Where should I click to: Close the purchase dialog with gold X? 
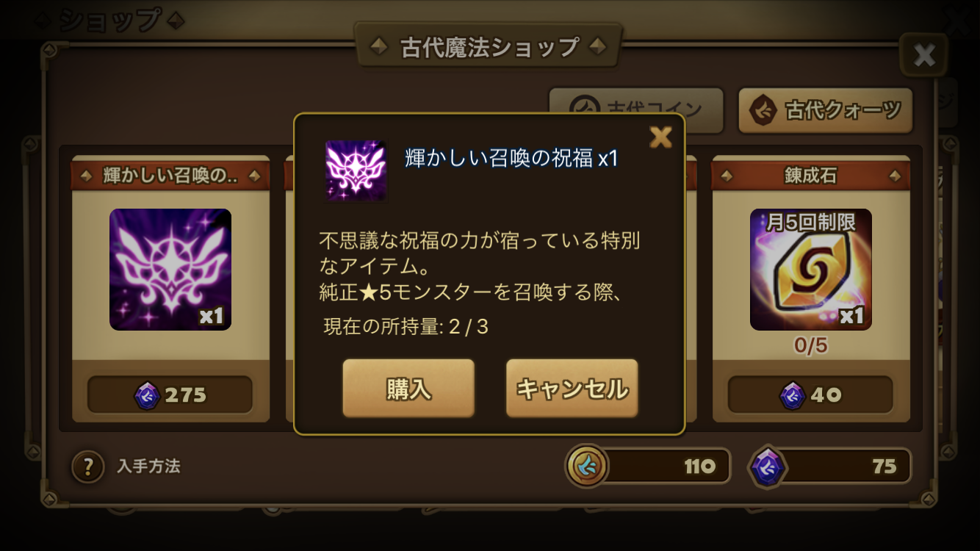tap(661, 137)
